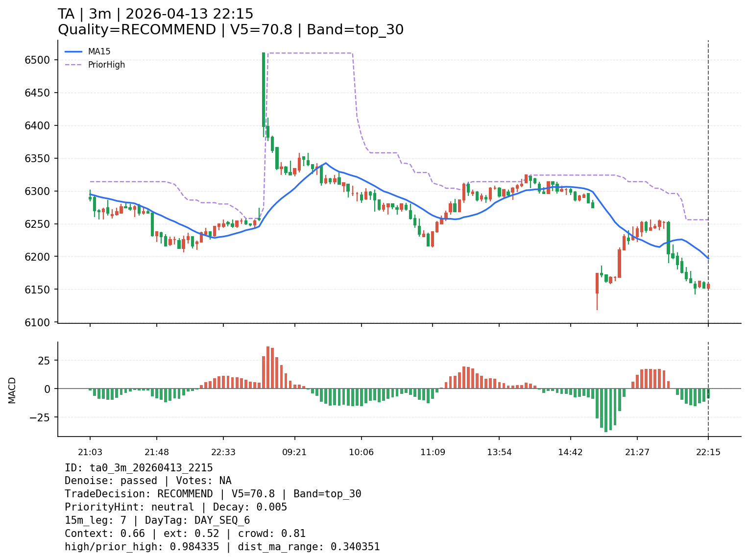Click the rotated MACD axis title
748x560 pixels.
tap(12, 390)
